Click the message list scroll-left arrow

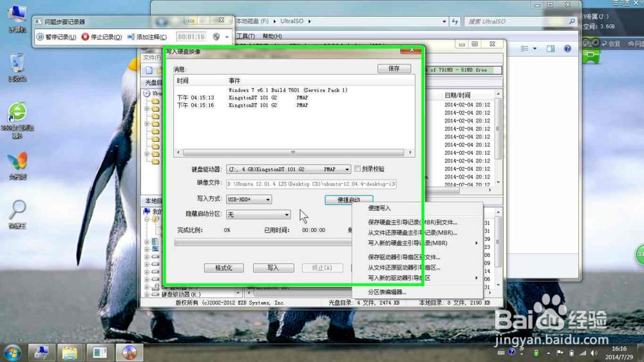point(178,153)
